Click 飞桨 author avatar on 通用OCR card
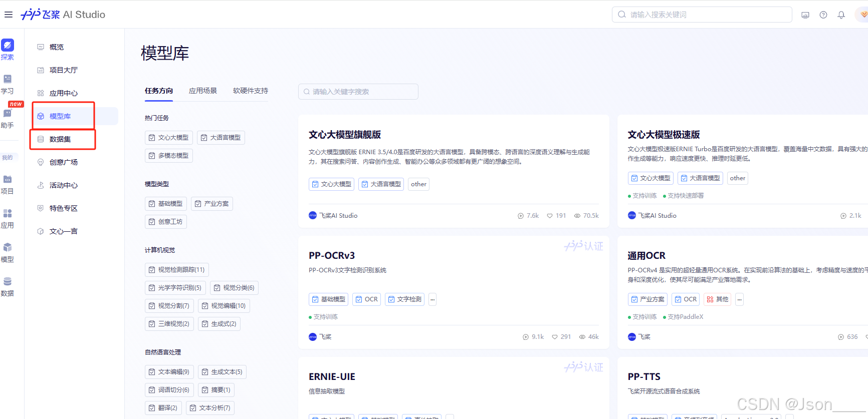Viewport: 868px width, 419px height. (x=632, y=337)
